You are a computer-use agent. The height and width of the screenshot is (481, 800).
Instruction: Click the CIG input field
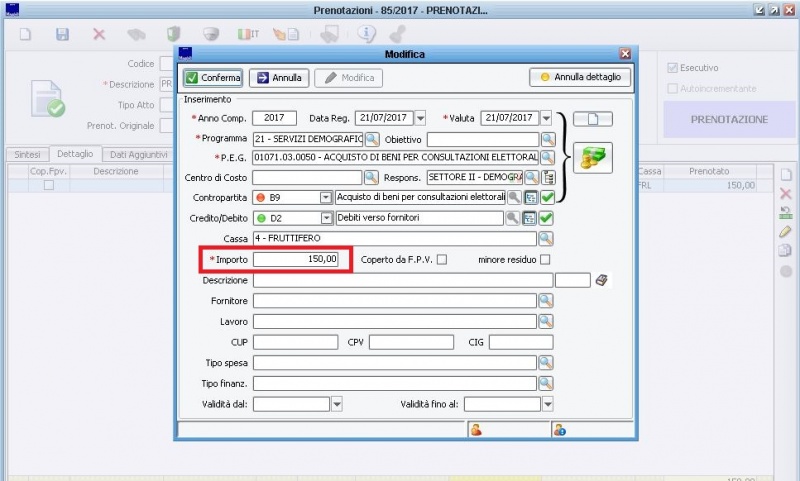point(521,342)
